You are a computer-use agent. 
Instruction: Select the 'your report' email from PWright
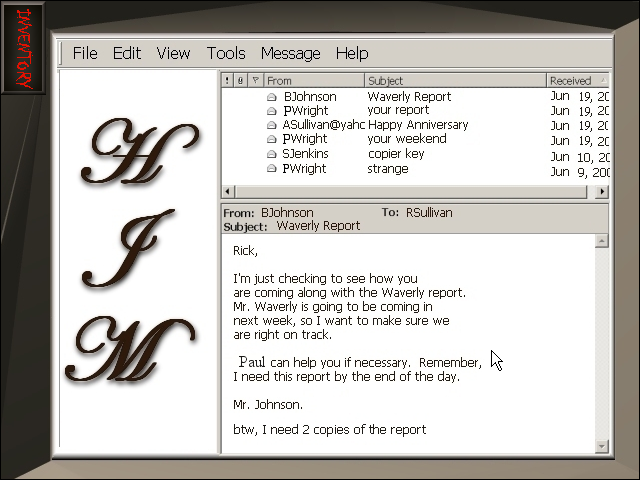pos(398,111)
